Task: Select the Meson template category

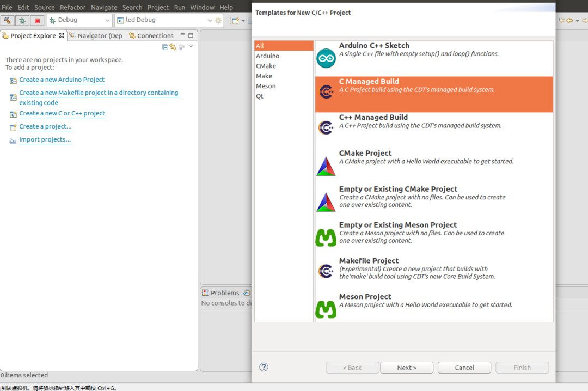Action: tap(284, 86)
